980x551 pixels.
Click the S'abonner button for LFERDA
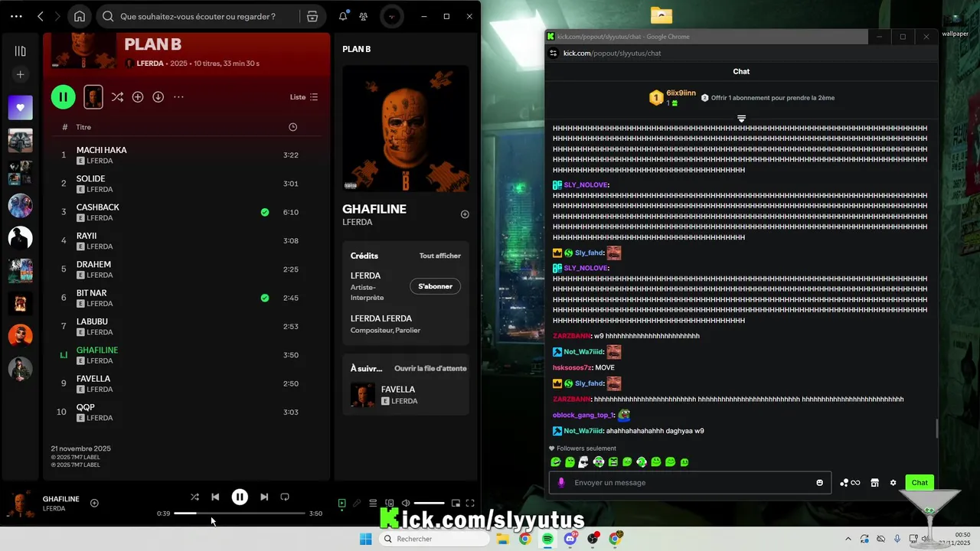point(435,286)
